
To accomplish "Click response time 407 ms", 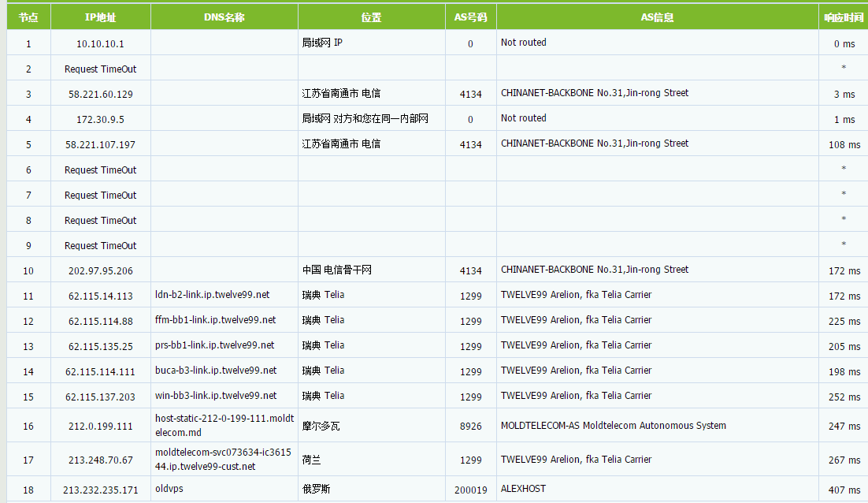I will (x=844, y=490).
